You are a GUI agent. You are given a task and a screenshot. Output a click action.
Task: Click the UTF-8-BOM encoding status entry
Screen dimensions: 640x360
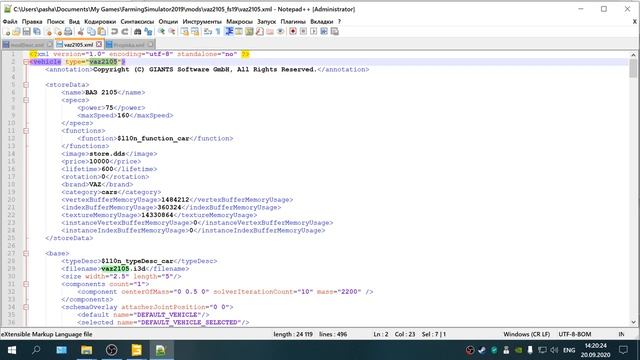pos(575,334)
